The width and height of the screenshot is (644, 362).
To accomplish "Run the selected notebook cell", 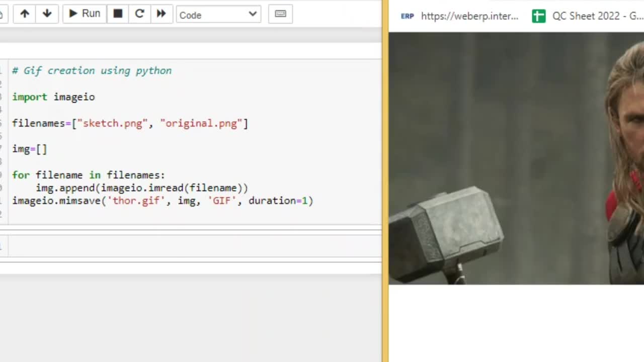I will click(84, 14).
